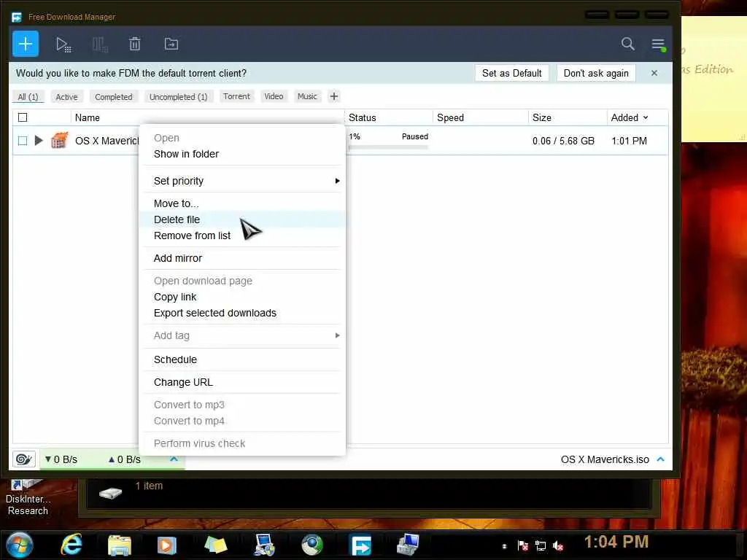The height and width of the screenshot is (560, 747).
Task: Open the Sticky Notes taskbar icon
Action: 216,545
